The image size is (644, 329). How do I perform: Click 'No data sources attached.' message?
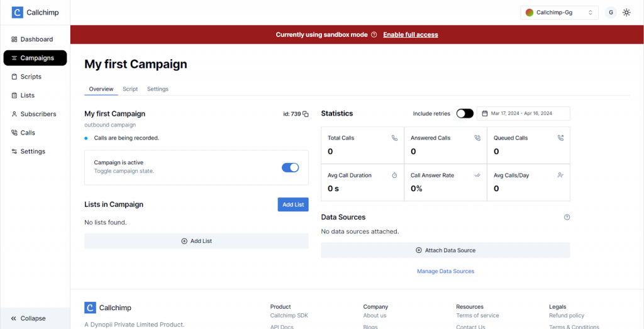point(360,231)
